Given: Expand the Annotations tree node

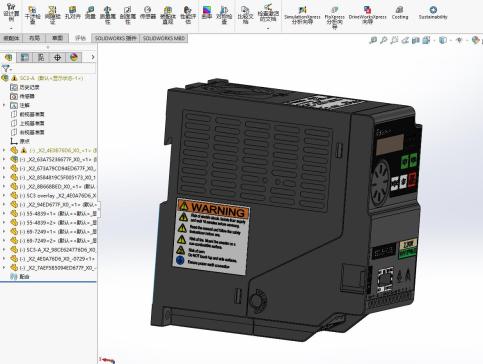Looking at the screenshot, I should tap(4, 105).
